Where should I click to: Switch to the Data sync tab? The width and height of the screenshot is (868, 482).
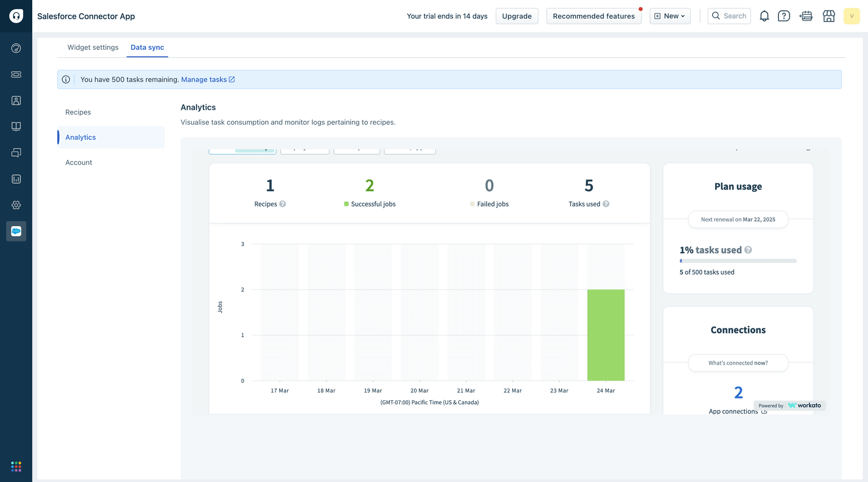[x=147, y=47]
